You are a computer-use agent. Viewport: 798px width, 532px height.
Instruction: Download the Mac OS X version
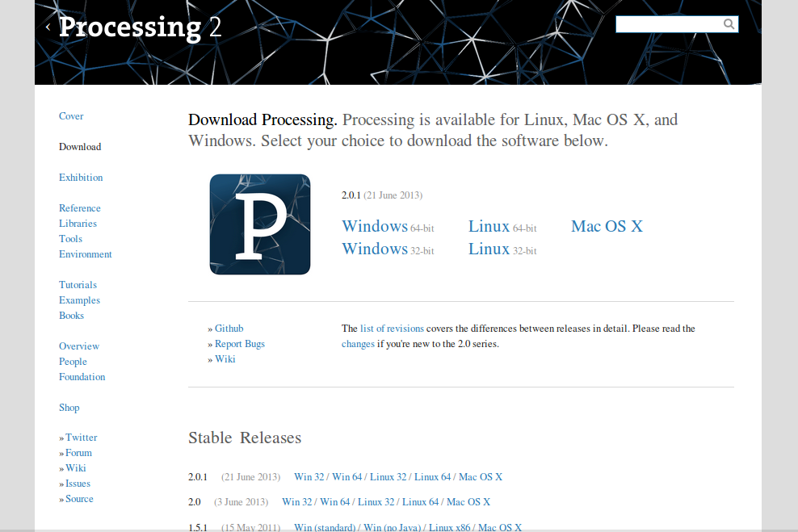click(607, 227)
